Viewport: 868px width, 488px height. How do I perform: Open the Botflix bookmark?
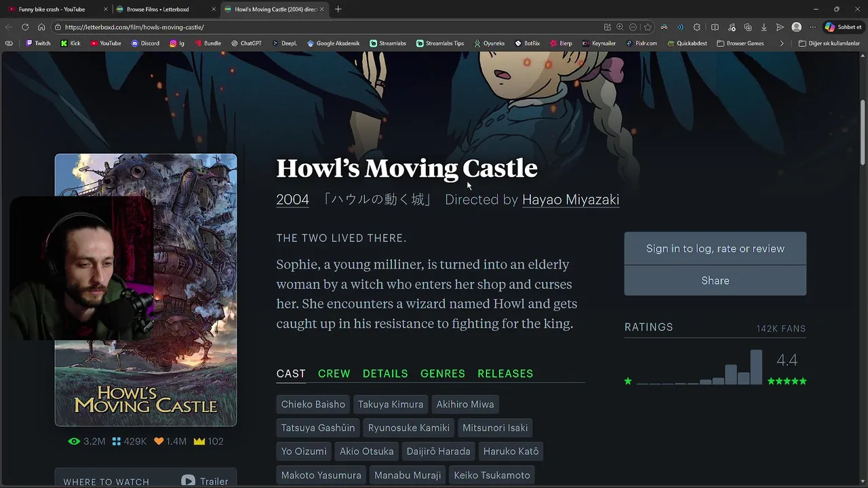coord(527,43)
